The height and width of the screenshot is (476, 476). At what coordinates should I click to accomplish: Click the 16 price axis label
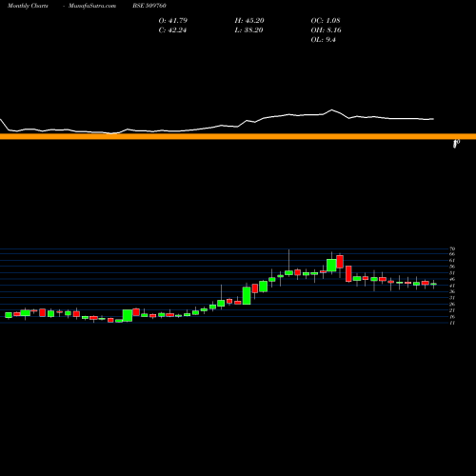pyautogui.click(x=452, y=317)
